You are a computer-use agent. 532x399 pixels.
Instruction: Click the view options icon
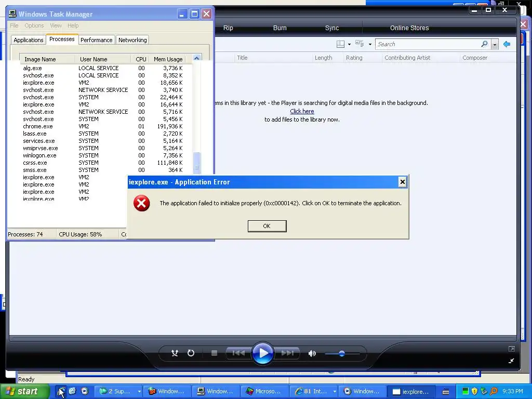pos(360,44)
